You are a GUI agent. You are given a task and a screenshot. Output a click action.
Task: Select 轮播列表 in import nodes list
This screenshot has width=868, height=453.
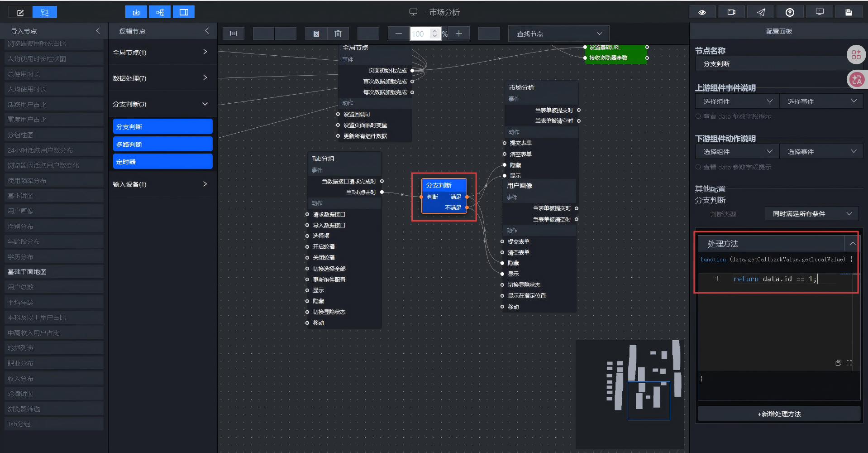click(53, 348)
